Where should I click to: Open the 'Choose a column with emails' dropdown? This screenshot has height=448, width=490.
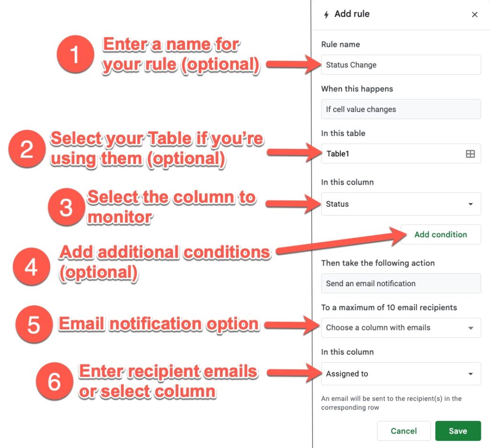pos(401,328)
